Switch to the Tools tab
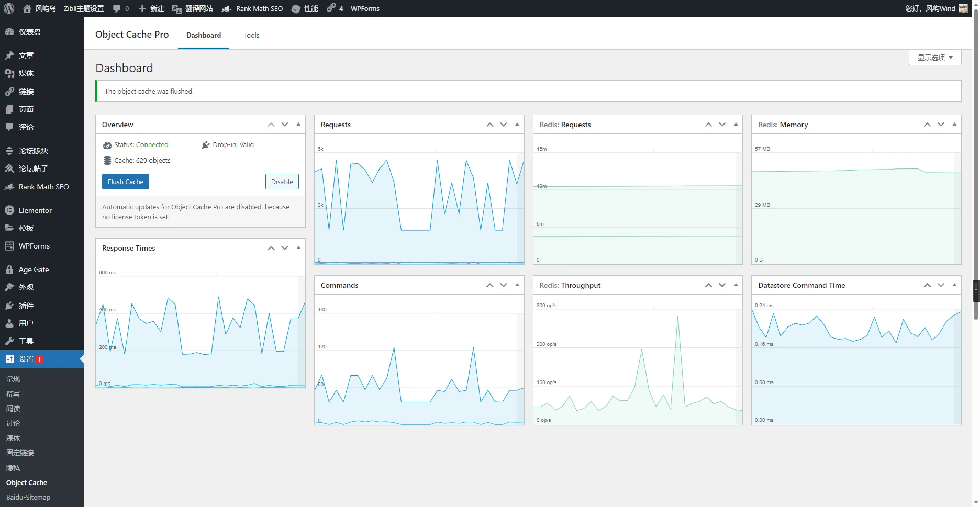Image resolution: width=980 pixels, height=507 pixels. (x=251, y=35)
